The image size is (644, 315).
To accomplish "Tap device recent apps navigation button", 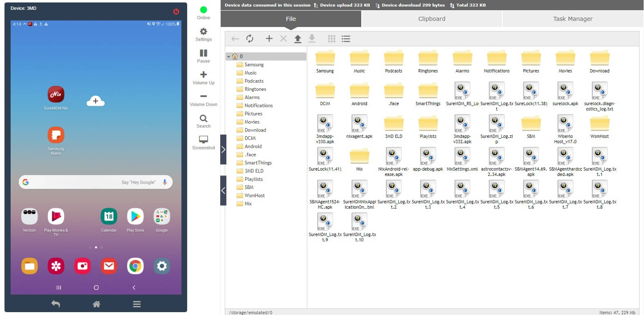I will coord(59,288).
